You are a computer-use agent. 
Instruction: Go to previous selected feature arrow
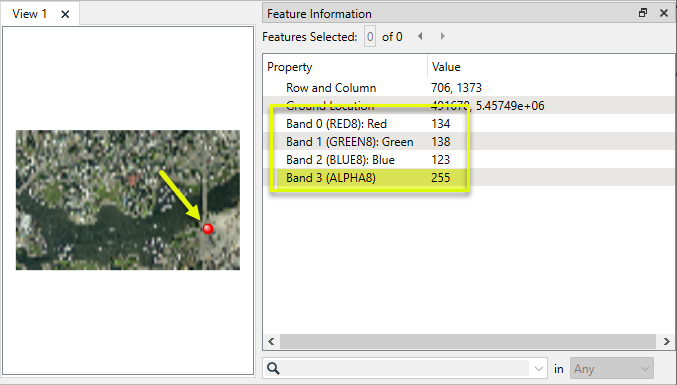click(x=420, y=36)
